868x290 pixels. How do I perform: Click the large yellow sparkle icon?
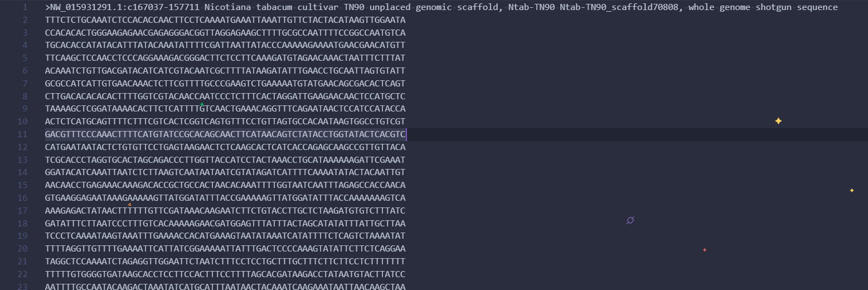tap(778, 121)
